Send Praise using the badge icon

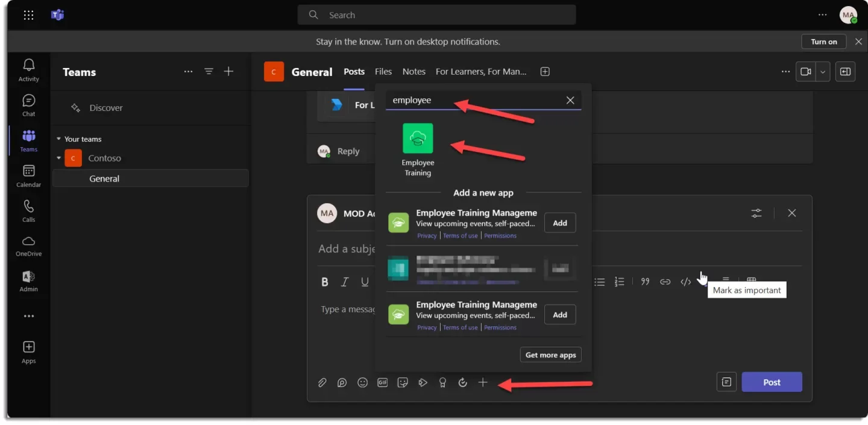pyautogui.click(x=442, y=382)
